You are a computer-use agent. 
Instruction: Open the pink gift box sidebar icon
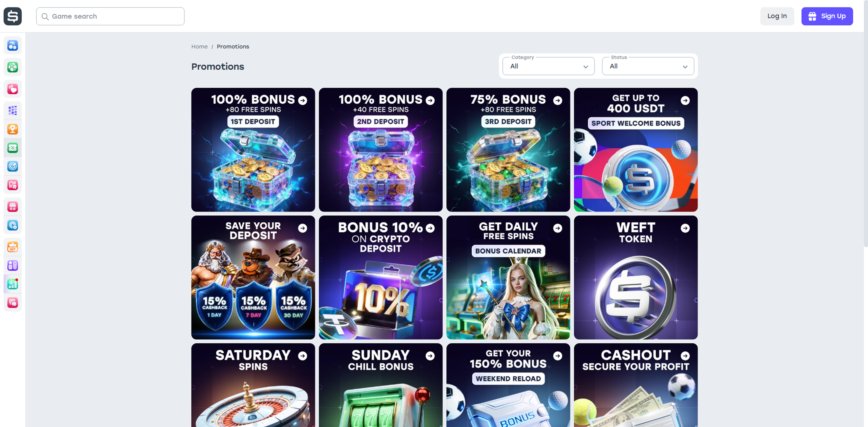click(x=12, y=206)
